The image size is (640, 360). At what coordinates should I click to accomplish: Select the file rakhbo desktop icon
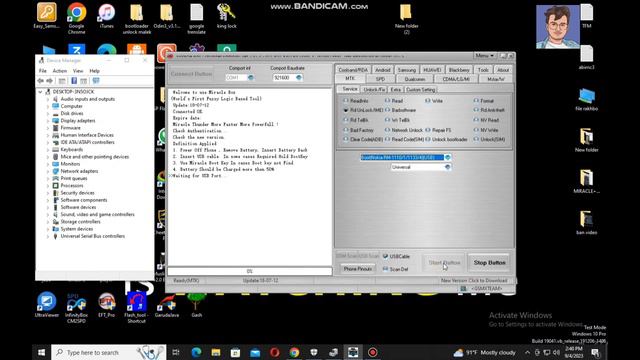(x=586, y=99)
